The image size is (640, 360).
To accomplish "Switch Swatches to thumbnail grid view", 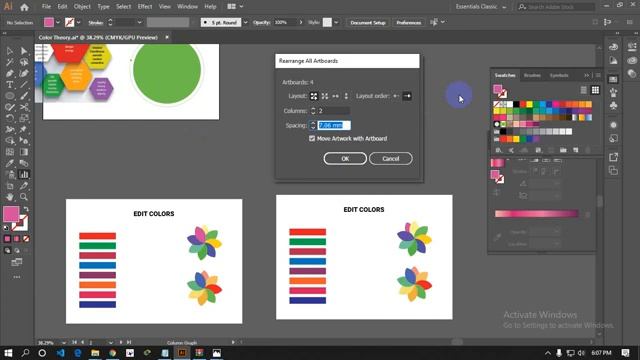I will point(595,90).
